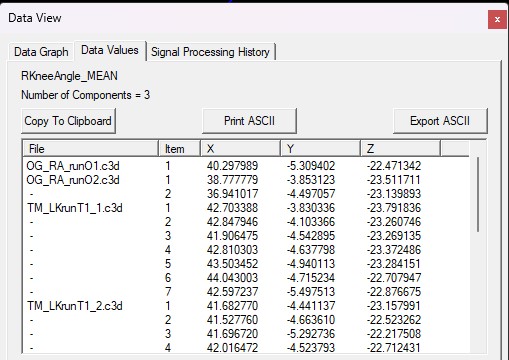Click the Print ASCII button
The width and height of the screenshot is (509, 360).
tap(249, 121)
